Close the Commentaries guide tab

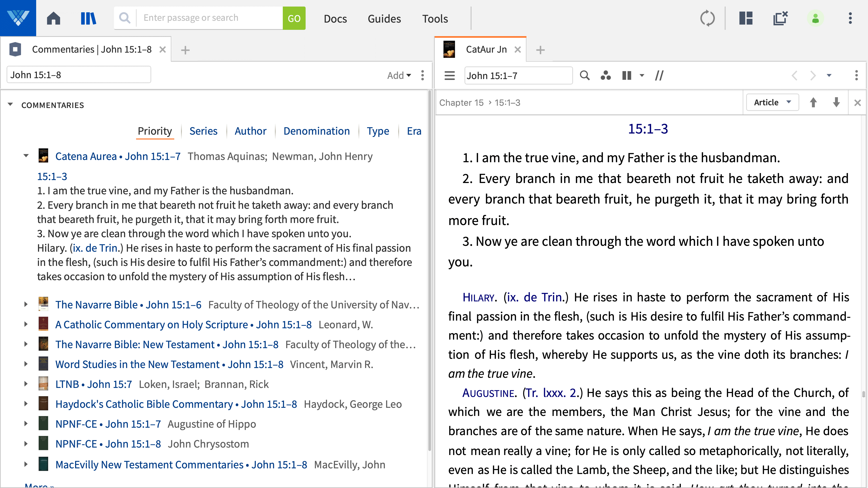tap(163, 50)
